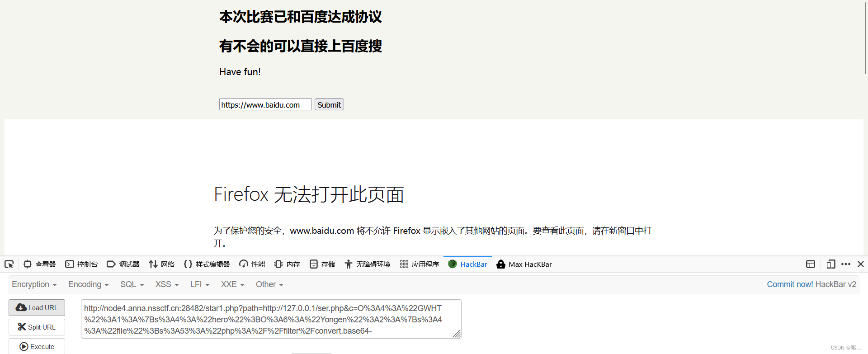
Task: Expand the XXE dropdown
Action: pyautogui.click(x=232, y=284)
